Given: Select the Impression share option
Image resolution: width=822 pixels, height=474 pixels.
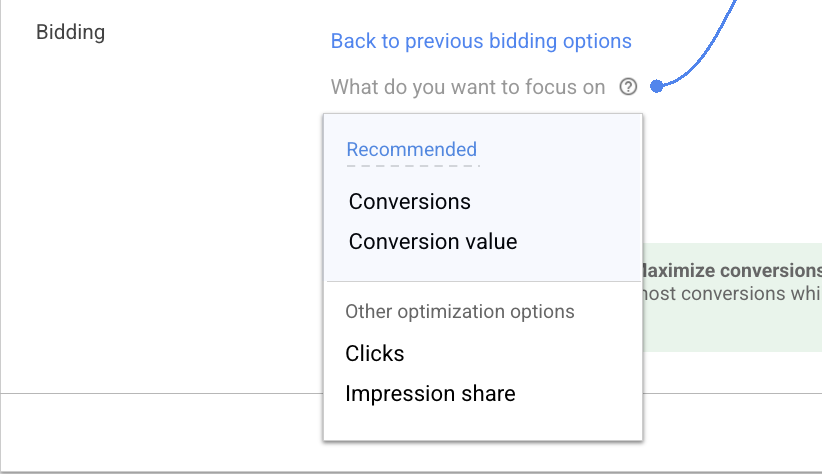Looking at the screenshot, I should 430,393.
